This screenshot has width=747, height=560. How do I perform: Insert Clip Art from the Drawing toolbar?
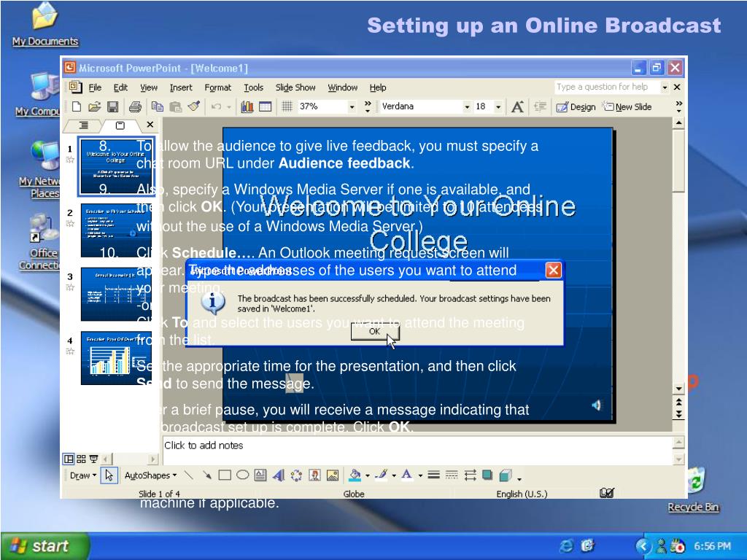[x=314, y=475]
